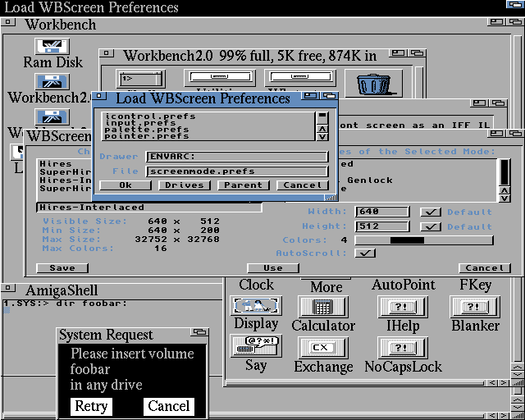The image size is (525, 420).
Task: Click the Hires-Interlaced selected mode field
Action: [x=149, y=208]
